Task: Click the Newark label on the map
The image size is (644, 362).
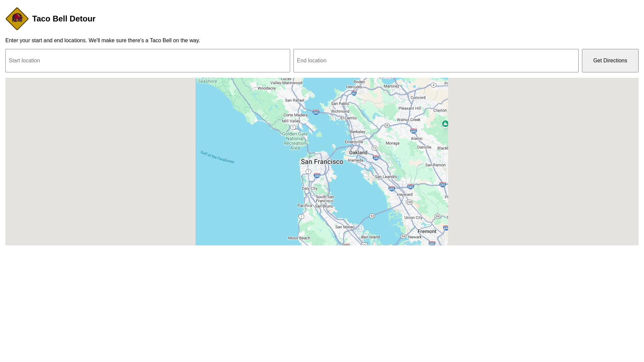Action: pyautogui.click(x=415, y=237)
